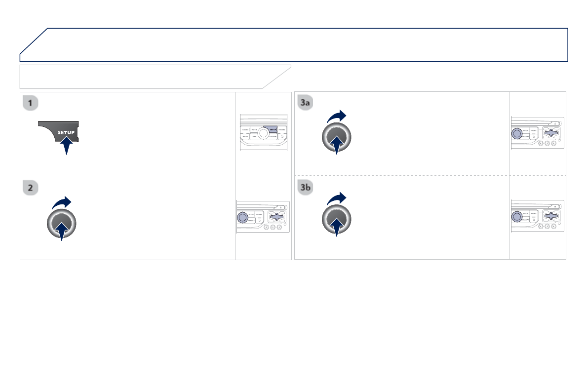
Task: Click the empty subtitle box below the banner
Action: point(155,77)
